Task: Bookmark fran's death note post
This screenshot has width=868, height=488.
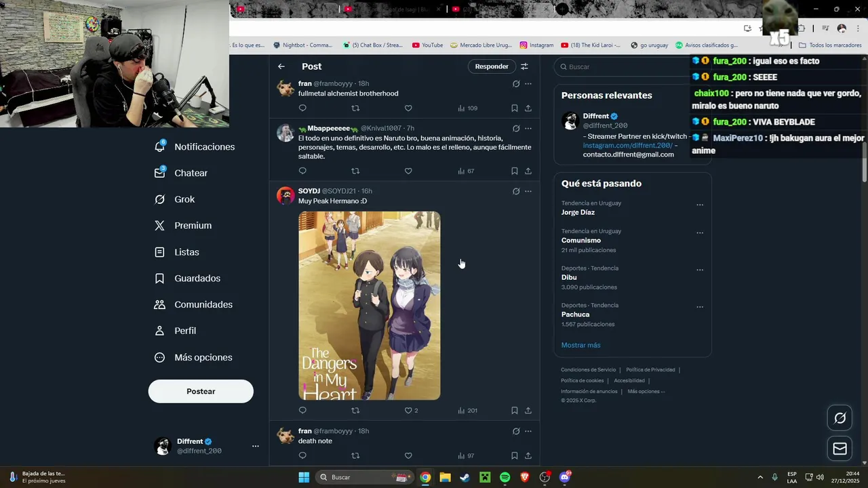Action: (515, 455)
